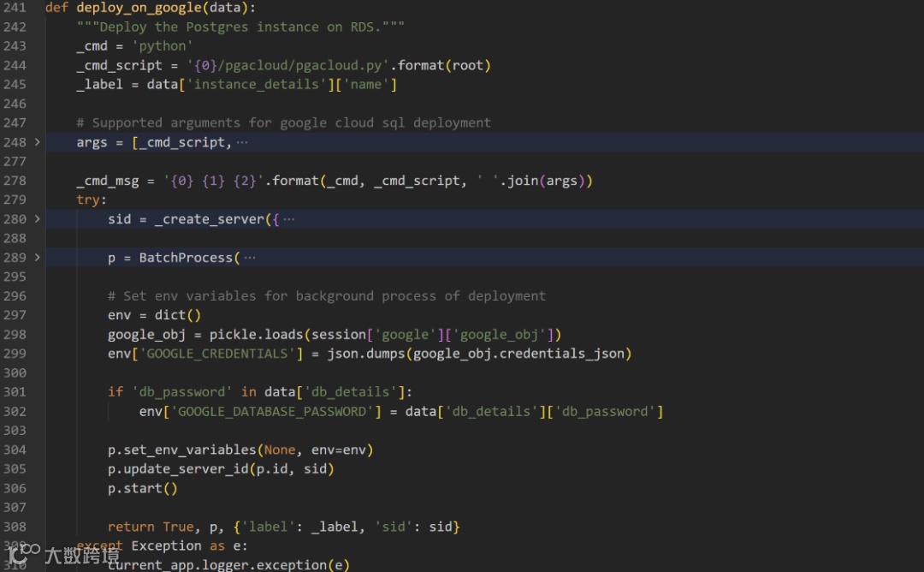Click the ellipsis after args = [_cmd_script,
Screen dimensions: 924x572
pyautogui.click(x=242, y=142)
